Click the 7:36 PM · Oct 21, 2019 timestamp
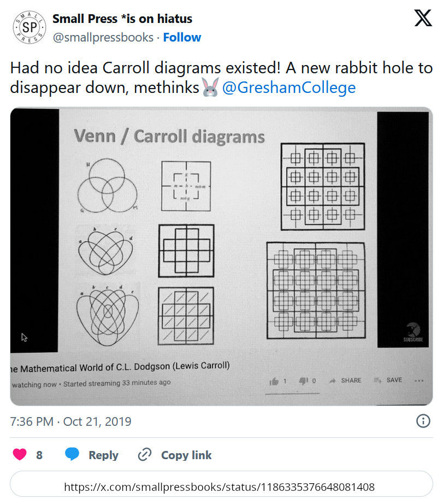Image resolution: width=443 pixels, height=504 pixels. pos(71,421)
